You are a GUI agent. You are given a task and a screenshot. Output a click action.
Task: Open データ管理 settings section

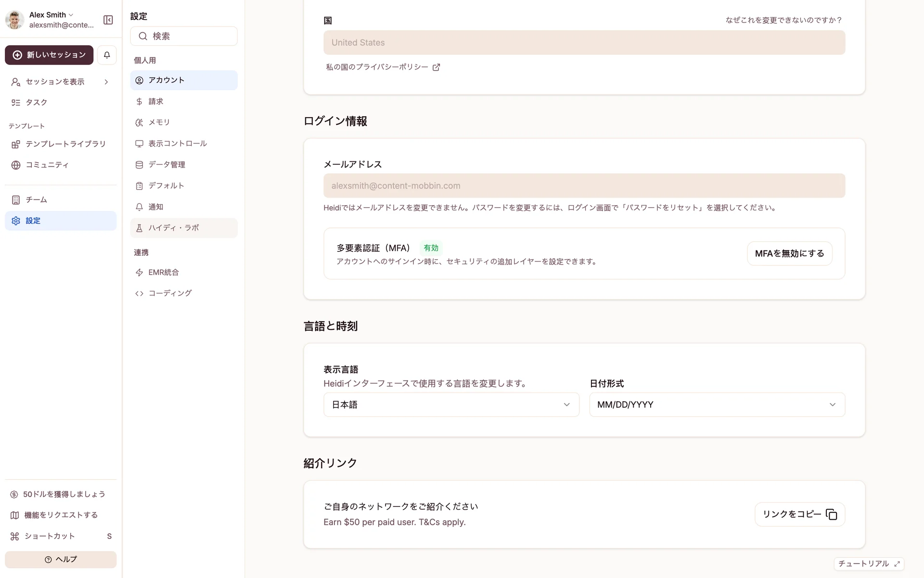pyautogui.click(x=167, y=165)
